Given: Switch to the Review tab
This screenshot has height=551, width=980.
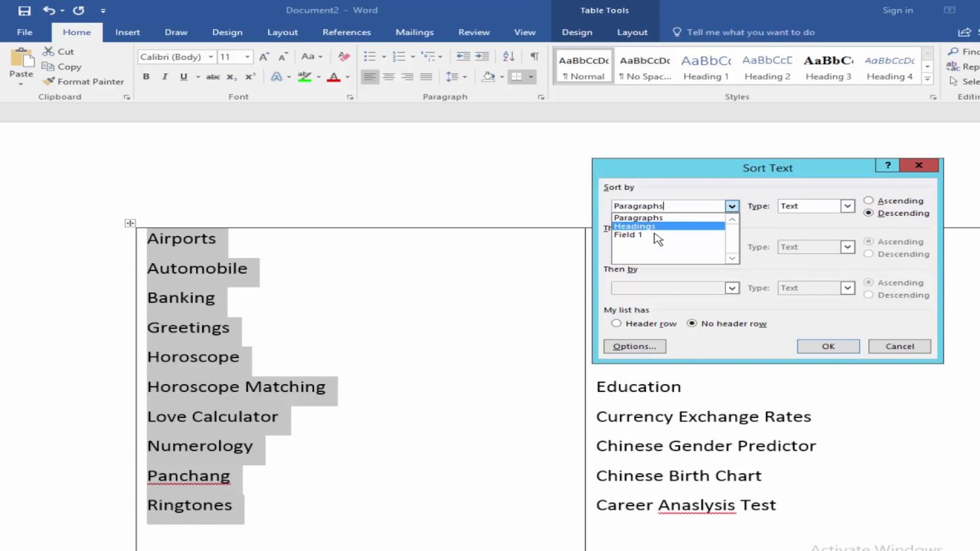Looking at the screenshot, I should (474, 32).
